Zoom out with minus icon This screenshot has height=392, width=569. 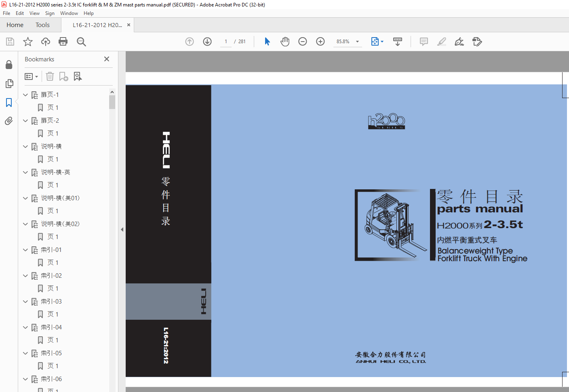pyautogui.click(x=303, y=42)
